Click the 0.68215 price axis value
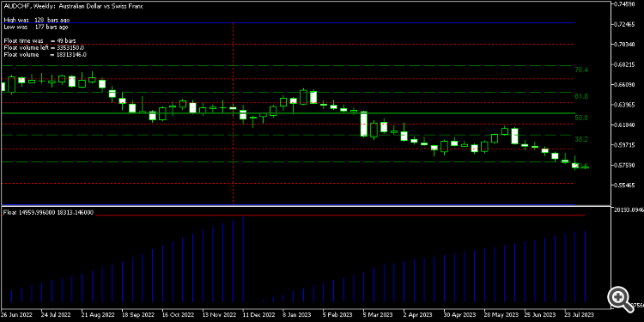 pos(623,64)
